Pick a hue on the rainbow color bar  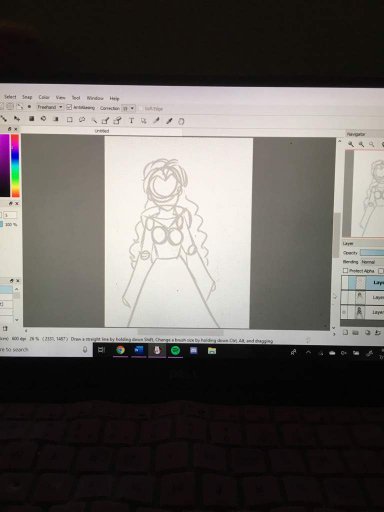point(15,166)
